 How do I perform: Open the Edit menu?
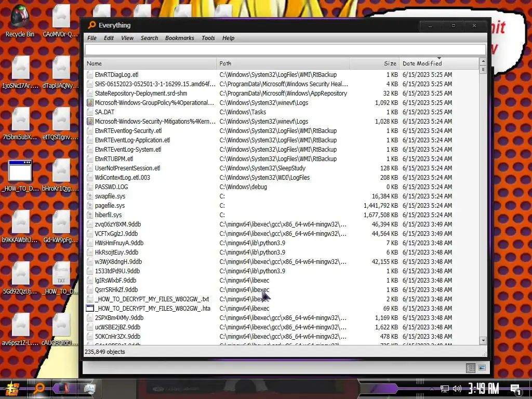[109, 38]
